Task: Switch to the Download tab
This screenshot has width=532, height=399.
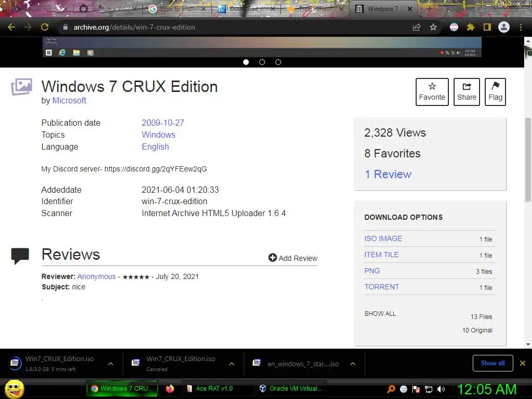Action: 246,8
